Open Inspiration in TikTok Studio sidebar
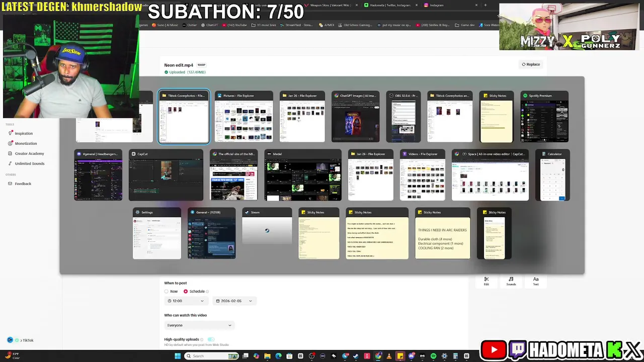 click(x=21, y=133)
